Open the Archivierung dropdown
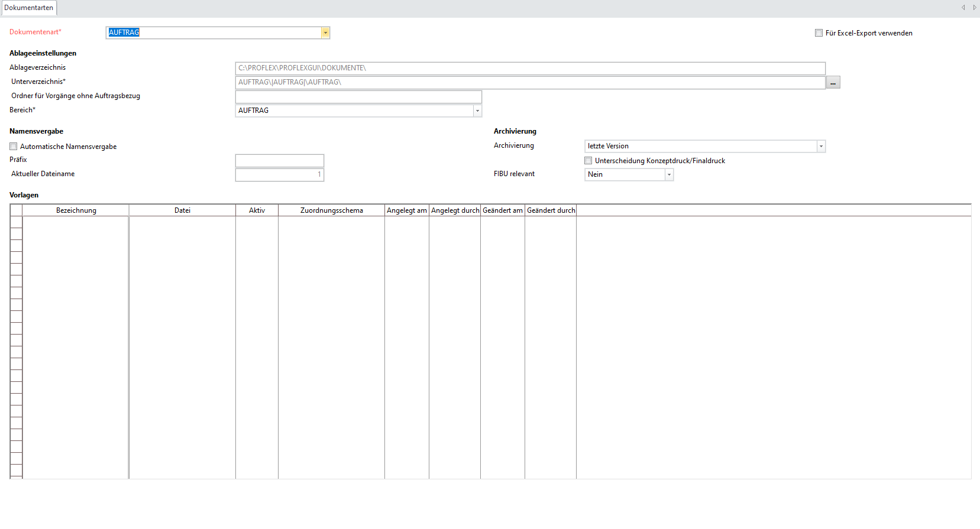 click(x=820, y=147)
